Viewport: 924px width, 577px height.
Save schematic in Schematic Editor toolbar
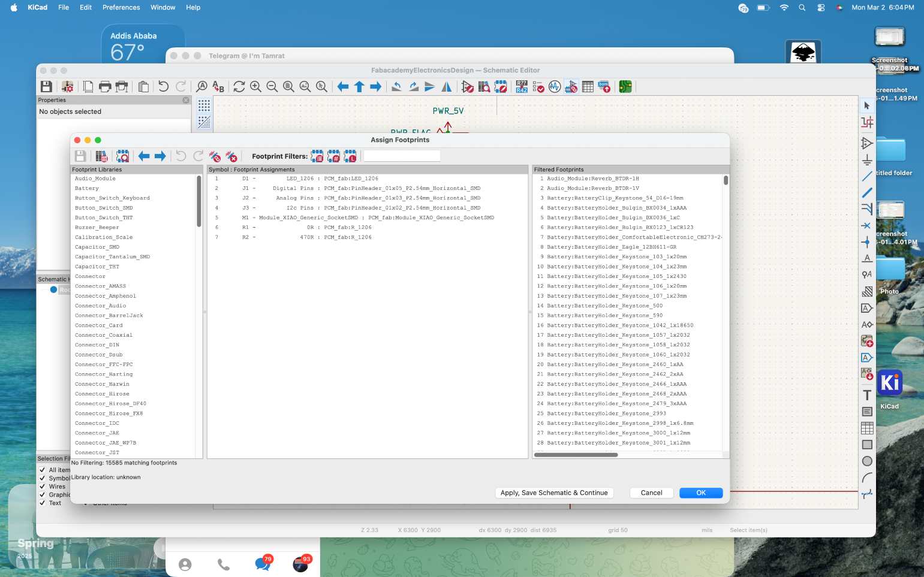pyautogui.click(x=46, y=87)
